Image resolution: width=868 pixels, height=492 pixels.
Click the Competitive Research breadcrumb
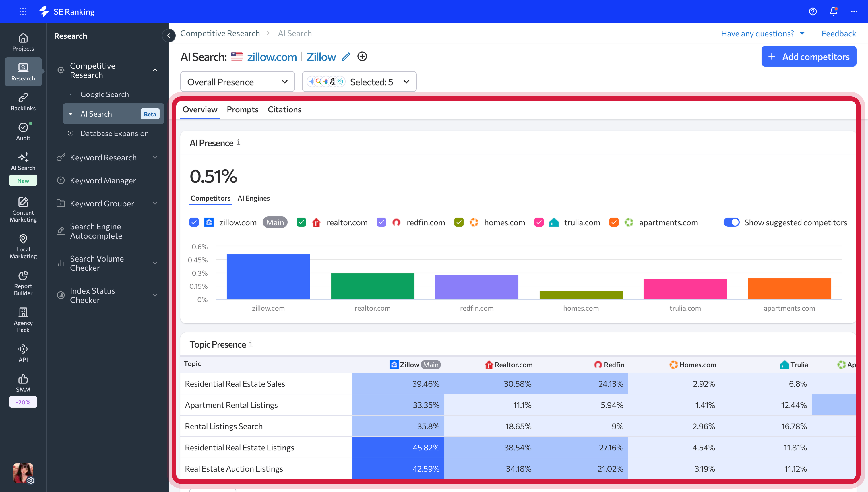220,34
